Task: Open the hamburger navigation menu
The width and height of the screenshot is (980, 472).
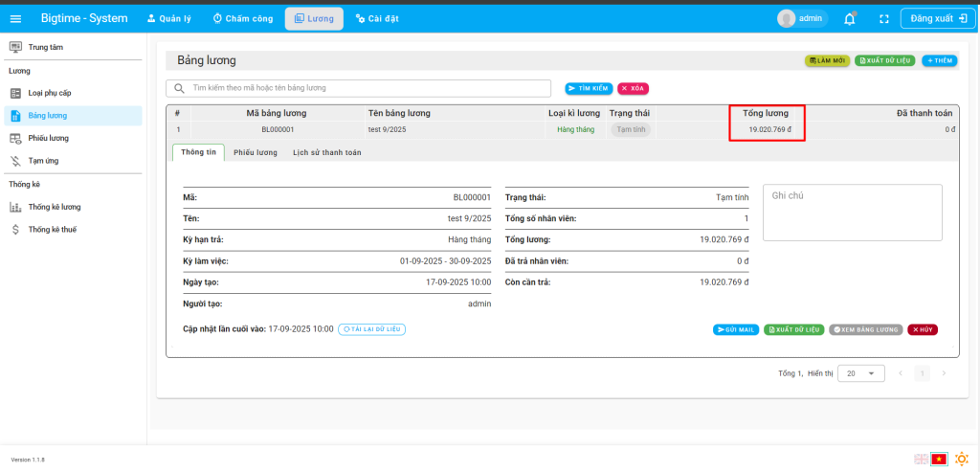Action: (15, 18)
